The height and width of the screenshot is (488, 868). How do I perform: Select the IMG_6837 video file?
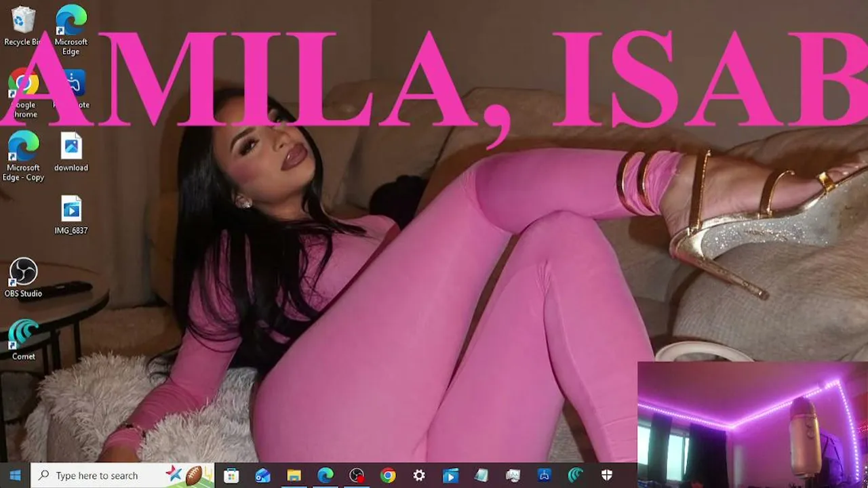pyautogui.click(x=71, y=215)
